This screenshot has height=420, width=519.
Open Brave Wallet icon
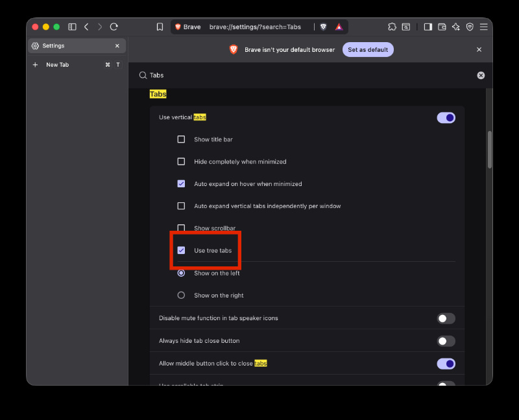pyautogui.click(x=442, y=27)
